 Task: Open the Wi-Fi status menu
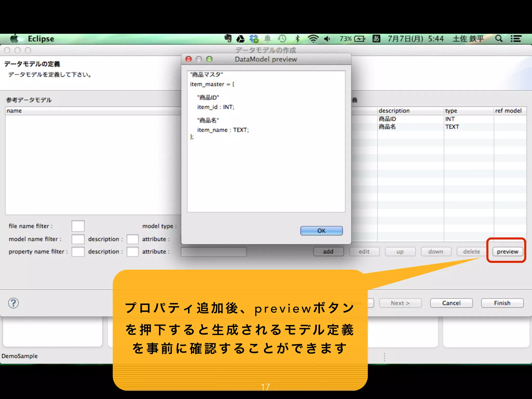pyautogui.click(x=313, y=39)
